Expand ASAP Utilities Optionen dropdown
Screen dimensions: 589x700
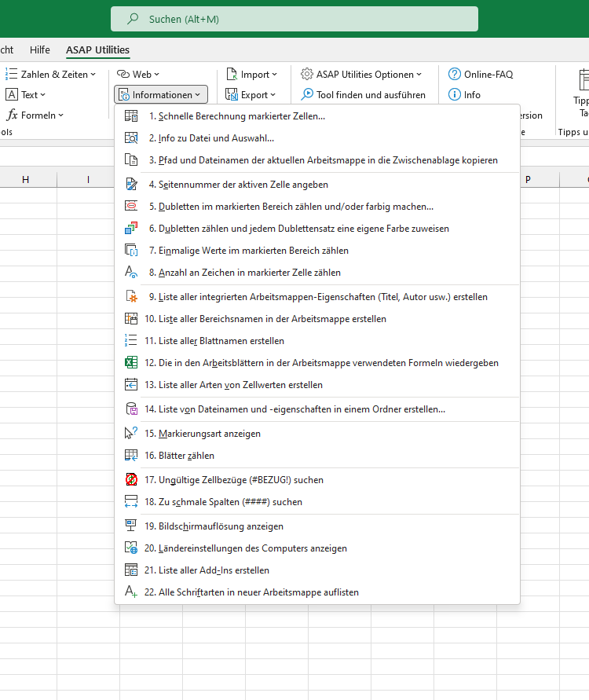click(x=361, y=74)
